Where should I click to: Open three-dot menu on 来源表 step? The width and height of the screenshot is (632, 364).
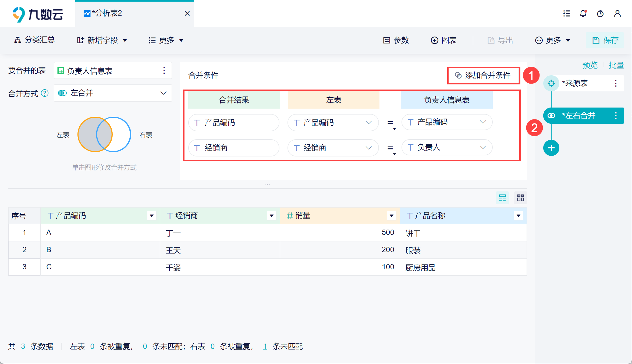click(x=616, y=83)
